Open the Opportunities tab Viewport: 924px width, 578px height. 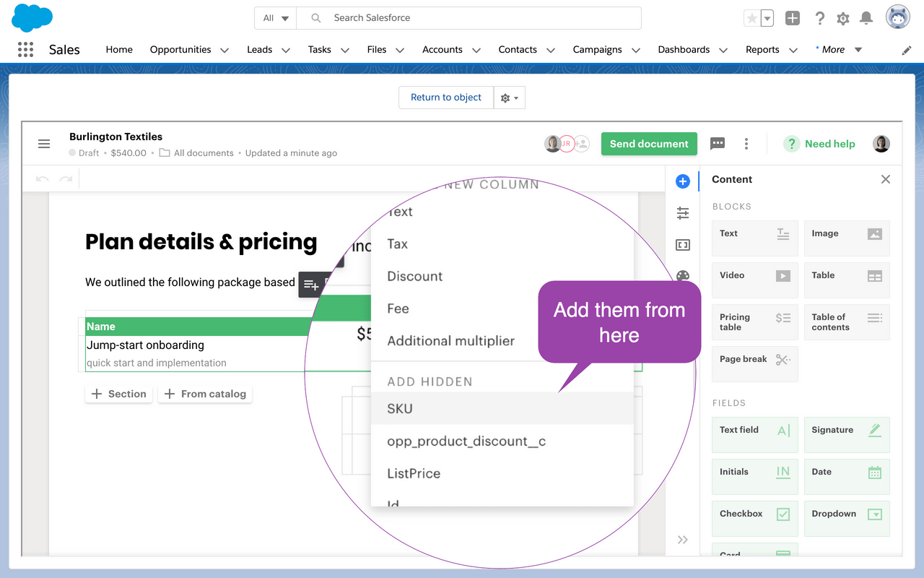click(180, 49)
